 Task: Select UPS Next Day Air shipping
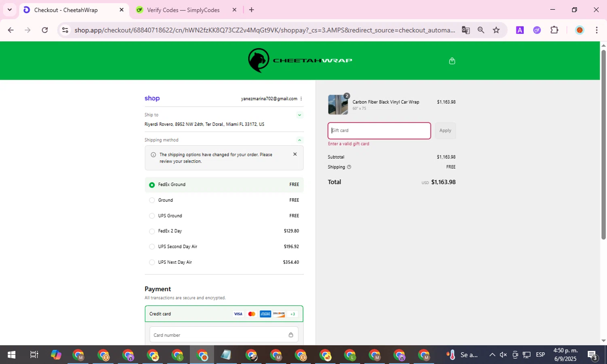coord(224,262)
